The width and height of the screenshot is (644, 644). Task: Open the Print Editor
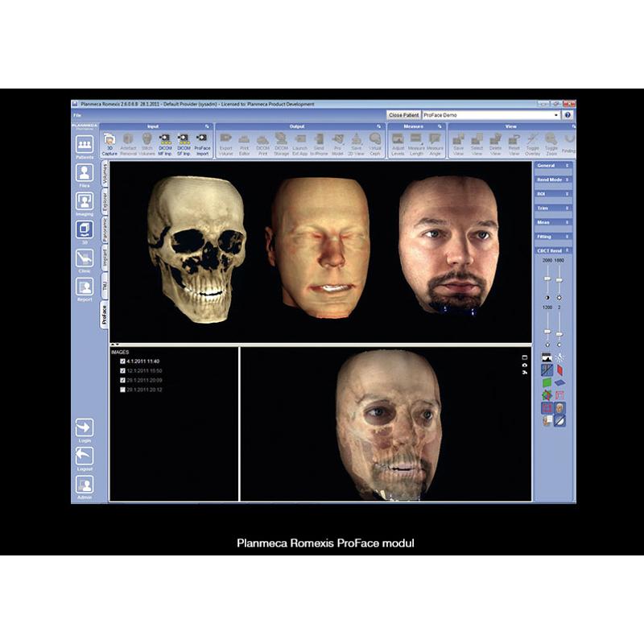click(245, 144)
